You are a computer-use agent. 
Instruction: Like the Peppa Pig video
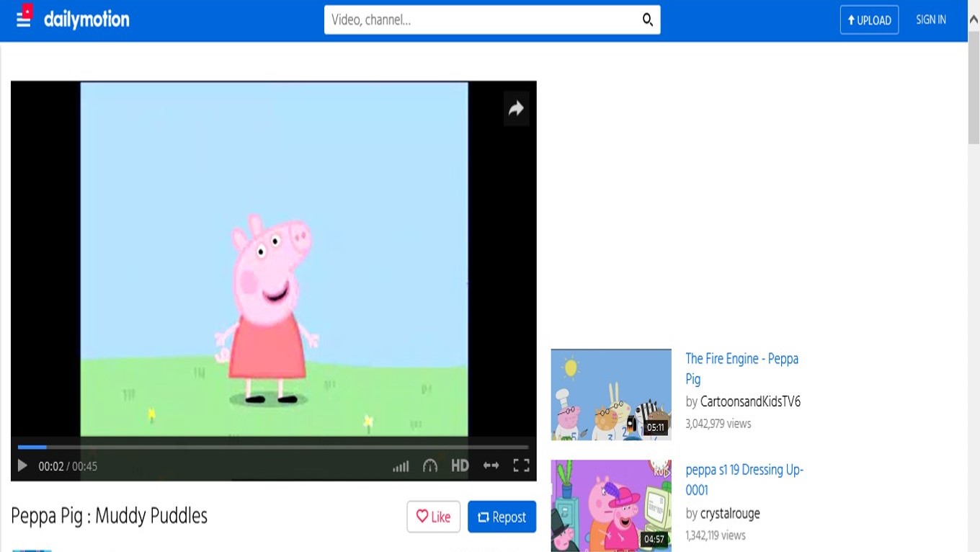pyautogui.click(x=433, y=517)
